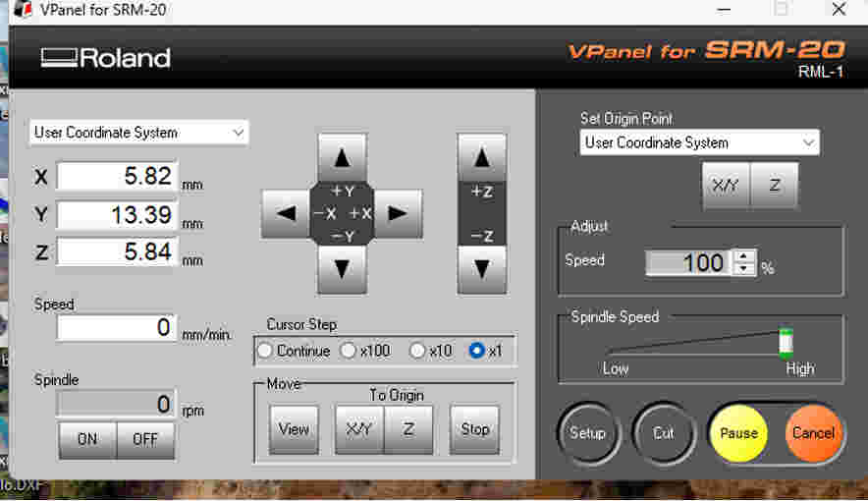The width and height of the screenshot is (868, 501).
Task: Cancel the cutting job
Action: (x=813, y=433)
